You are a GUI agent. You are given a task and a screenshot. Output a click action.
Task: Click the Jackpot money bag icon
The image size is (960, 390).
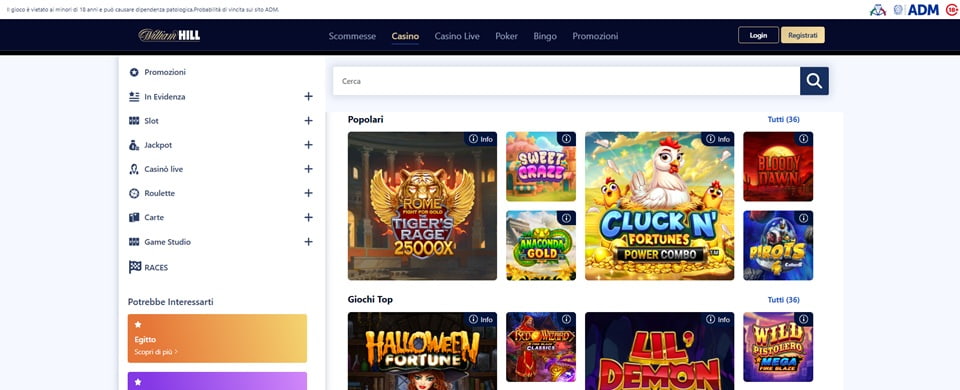click(x=134, y=145)
